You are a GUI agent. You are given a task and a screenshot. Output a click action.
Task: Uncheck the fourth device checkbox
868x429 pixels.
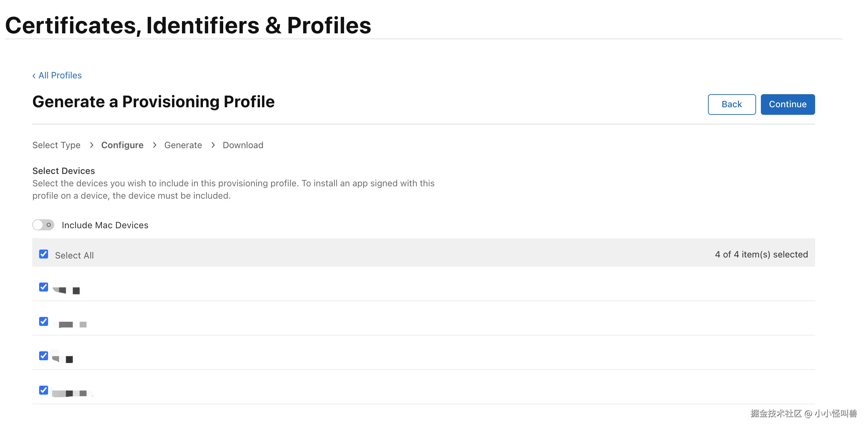pos(44,390)
